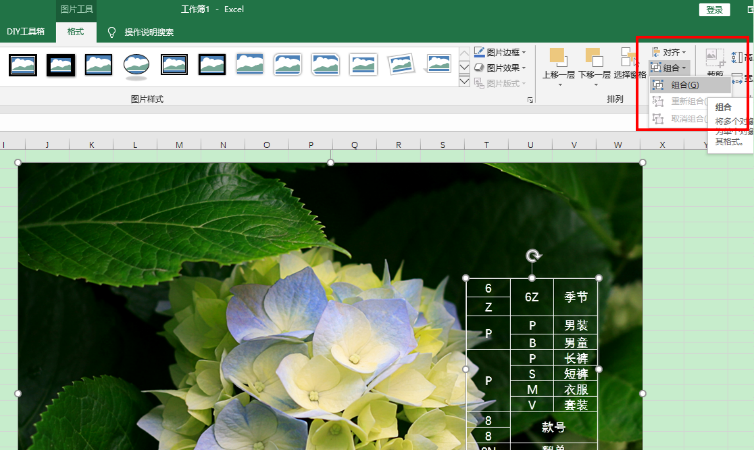
Task: Click the left-middle handle of the flower picture
Action: click(x=18, y=393)
